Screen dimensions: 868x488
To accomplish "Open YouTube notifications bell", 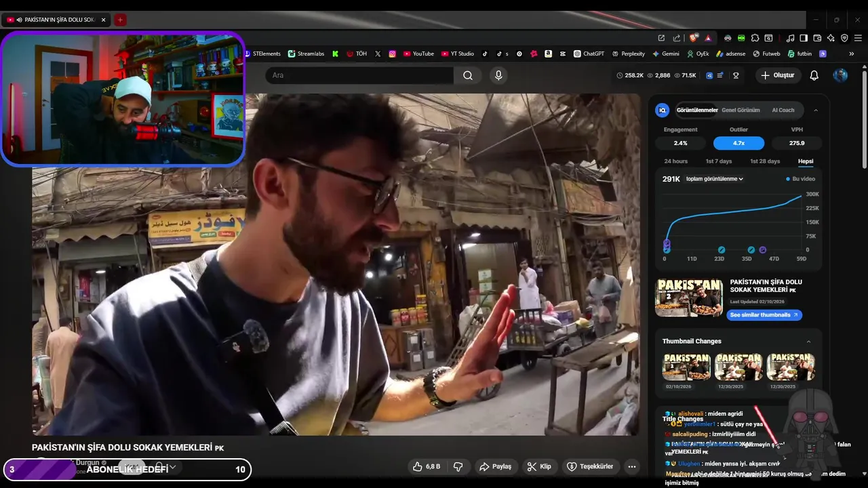I will coord(814,75).
